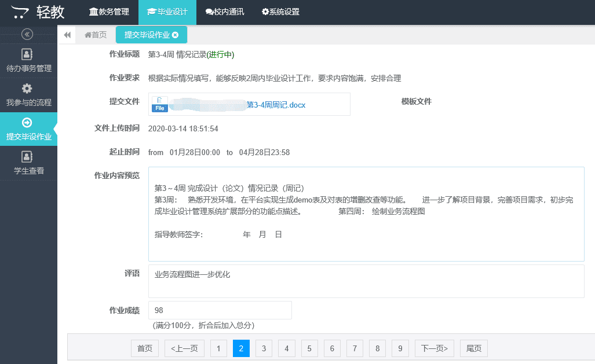Open 我参与的流程 gear icon
The image size is (595, 364).
pos(27,89)
